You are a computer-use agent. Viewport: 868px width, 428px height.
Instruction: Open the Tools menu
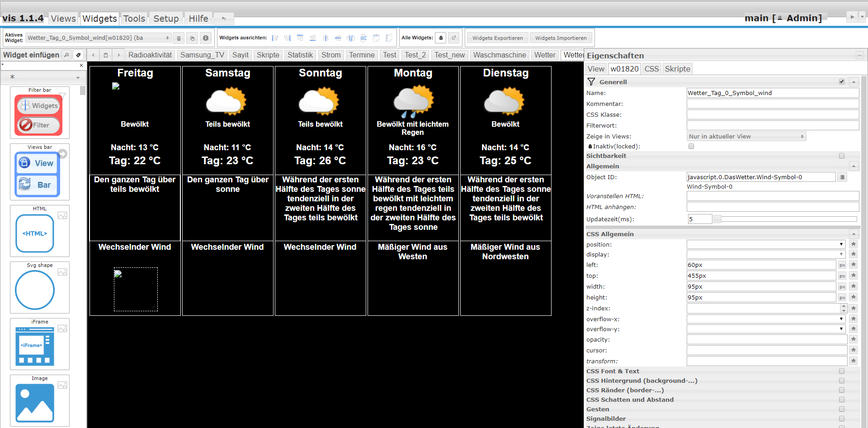134,19
